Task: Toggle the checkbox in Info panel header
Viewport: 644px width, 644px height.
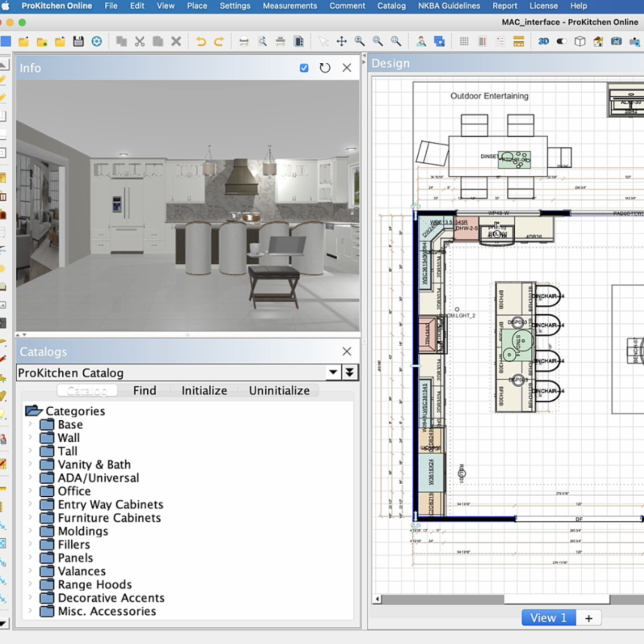Action: [x=304, y=68]
